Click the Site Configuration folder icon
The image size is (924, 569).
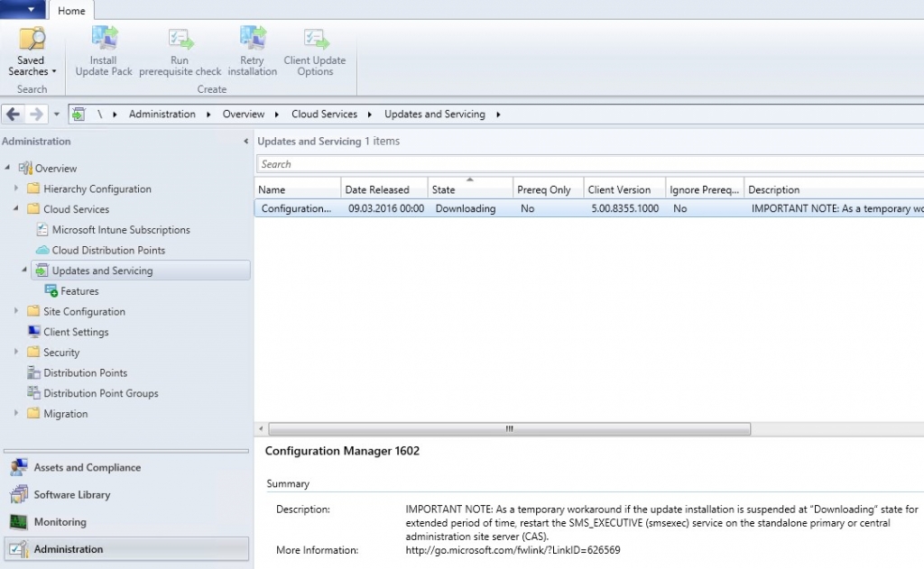[x=33, y=311]
